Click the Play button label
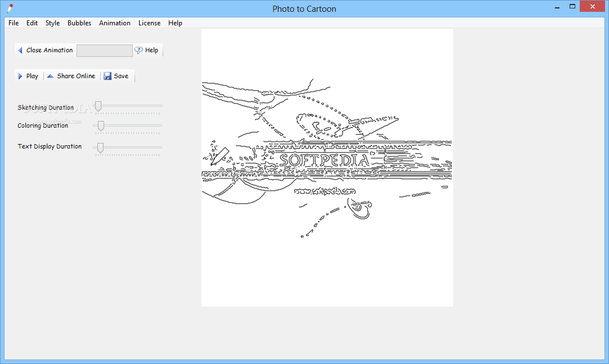This screenshot has height=364, width=609. click(32, 76)
